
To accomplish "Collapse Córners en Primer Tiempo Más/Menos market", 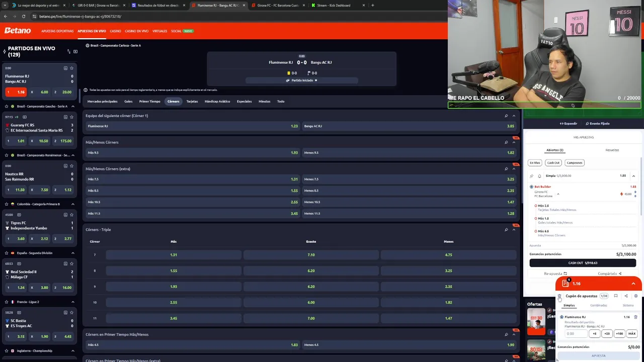I will (514, 334).
